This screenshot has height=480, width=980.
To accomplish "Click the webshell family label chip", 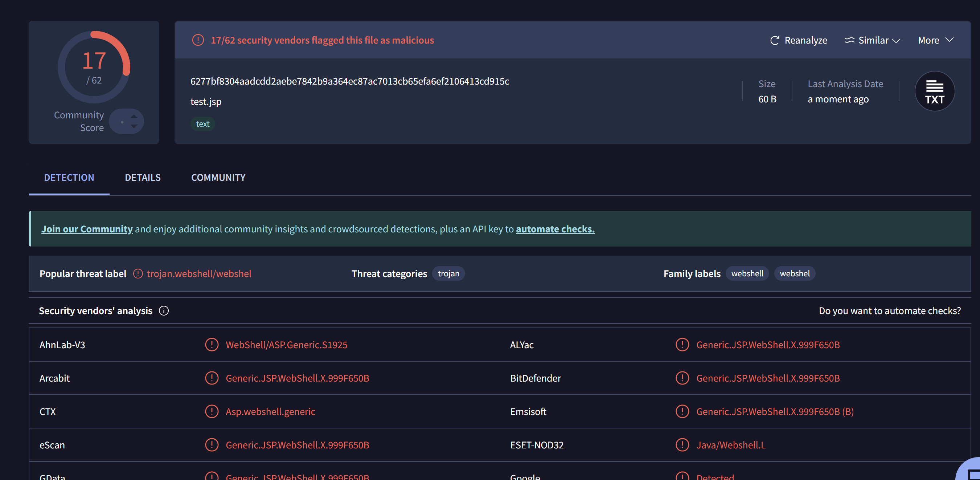I will [747, 274].
